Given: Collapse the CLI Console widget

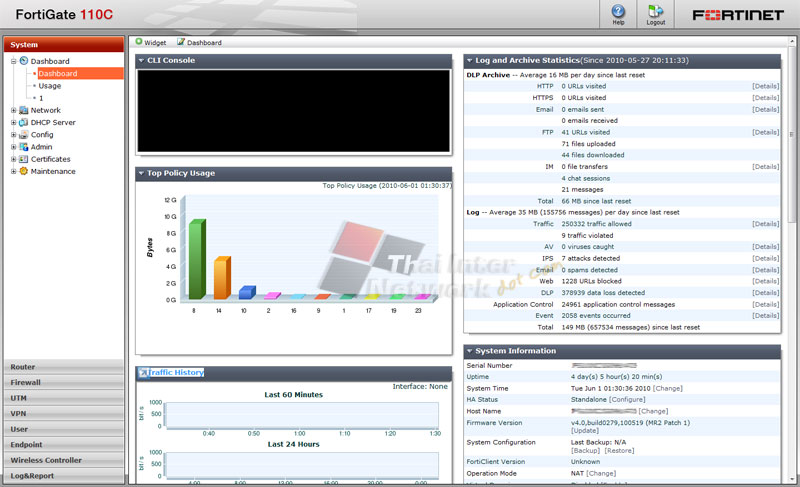Looking at the screenshot, I should [x=141, y=60].
